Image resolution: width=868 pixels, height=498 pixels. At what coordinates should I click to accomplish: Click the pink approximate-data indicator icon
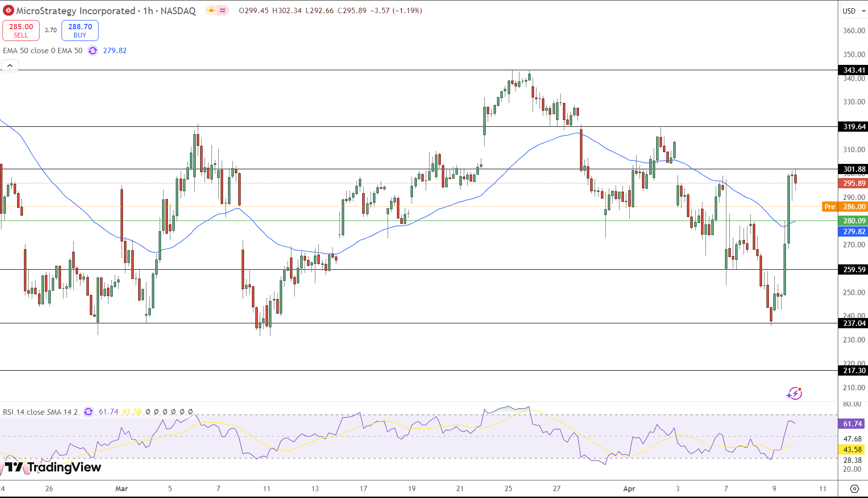(x=223, y=10)
